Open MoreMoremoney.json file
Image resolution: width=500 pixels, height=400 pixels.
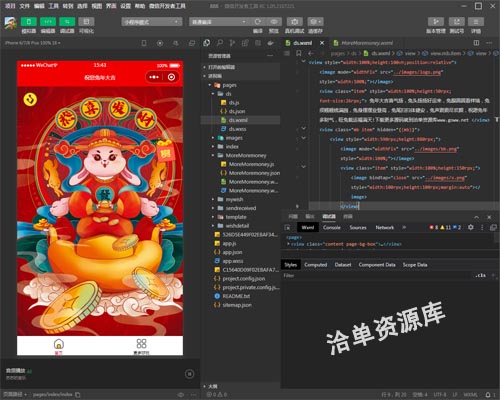pyautogui.click(x=254, y=173)
